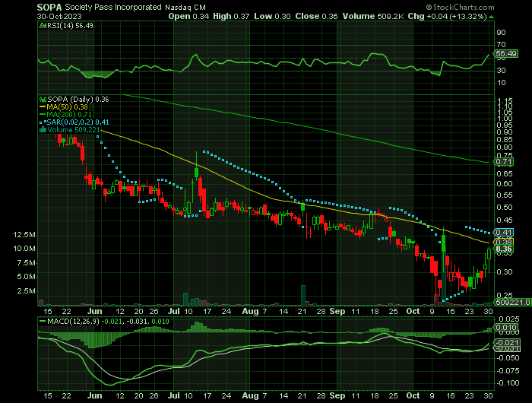
Task: Click the Jul label on price axis
Action: [x=174, y=311]
